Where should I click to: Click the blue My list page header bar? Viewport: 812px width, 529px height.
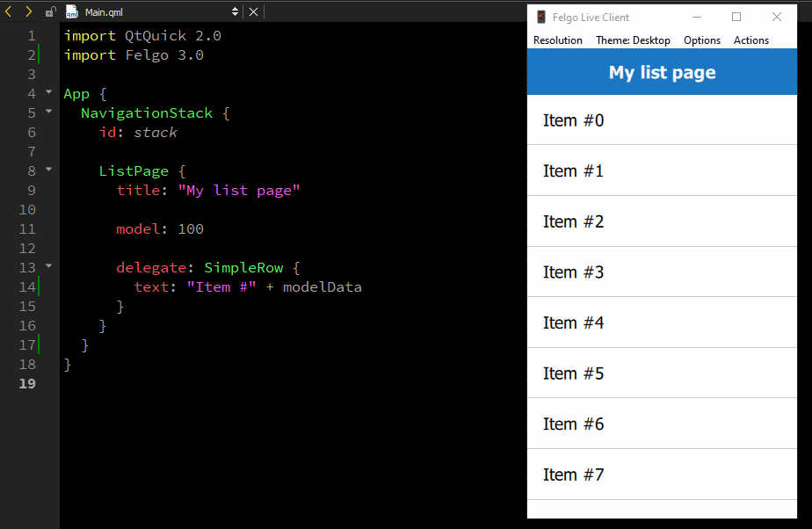[662, 73]
